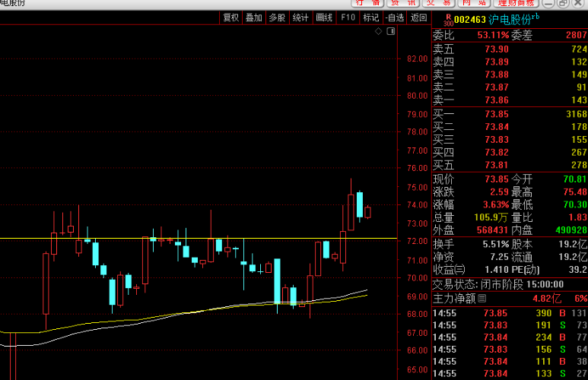Screen dimensions: 588x380
Task: Click 今开 open price 70.81
Action: [x=575, y=179]
